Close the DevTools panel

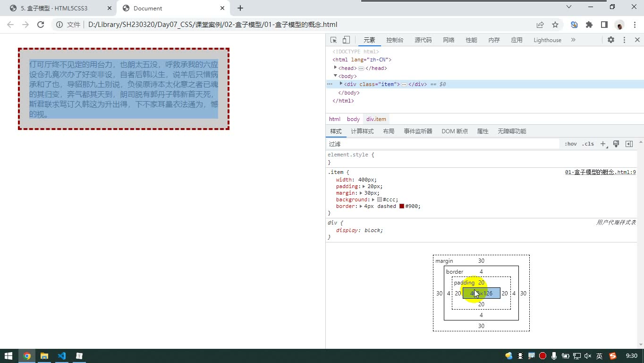tap(637, 40)
